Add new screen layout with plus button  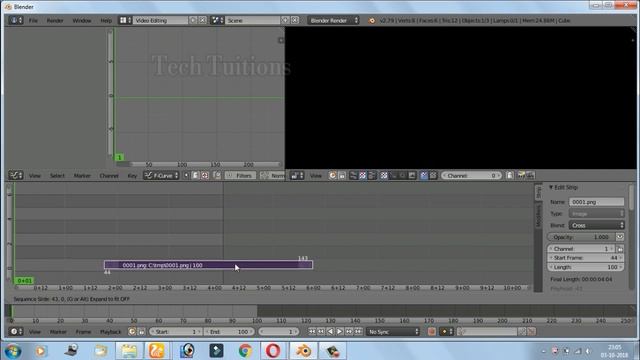[193, 20]
